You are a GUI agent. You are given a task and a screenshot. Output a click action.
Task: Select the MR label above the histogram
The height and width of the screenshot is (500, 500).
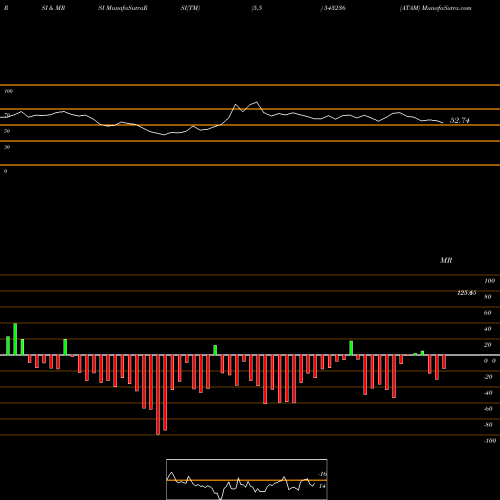click(x=446, y=260)
